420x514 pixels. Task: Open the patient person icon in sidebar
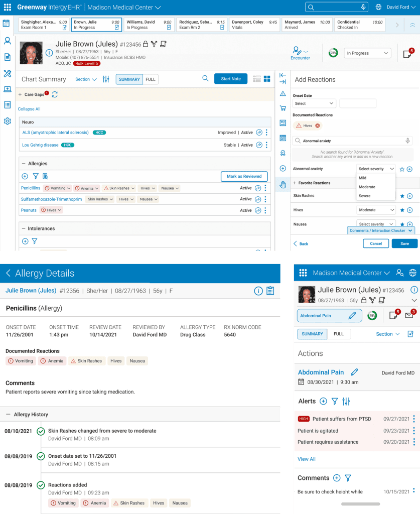pyautogui.click(x=7, y=41)
